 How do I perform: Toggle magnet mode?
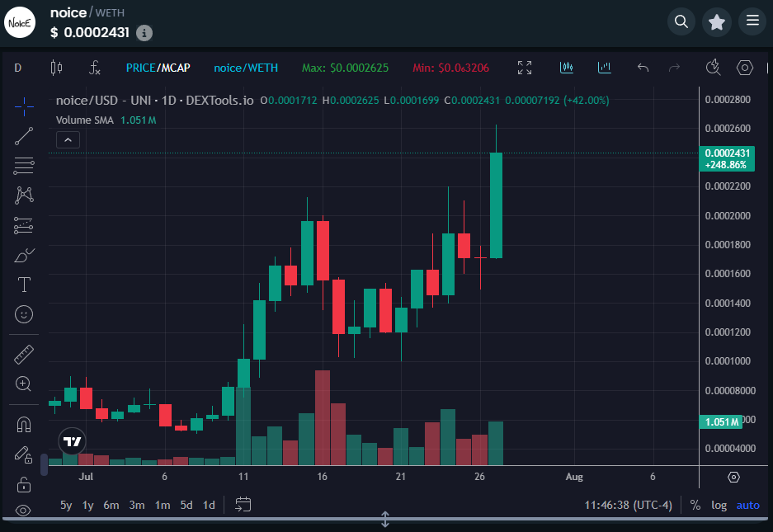tap(24, 425)
